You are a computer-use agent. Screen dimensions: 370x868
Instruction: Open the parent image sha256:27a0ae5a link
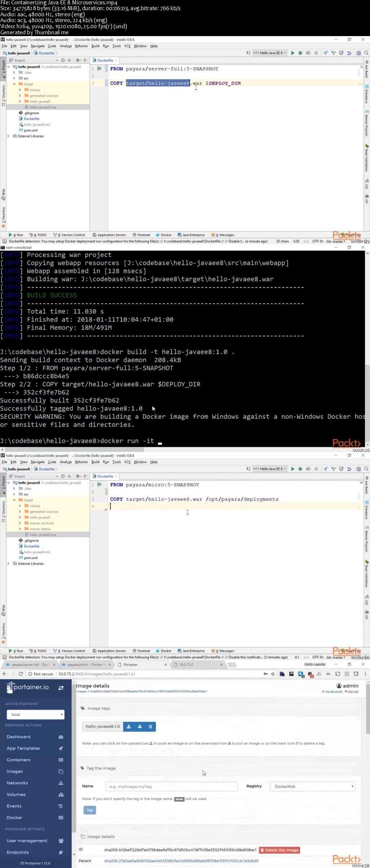point(181,861)
